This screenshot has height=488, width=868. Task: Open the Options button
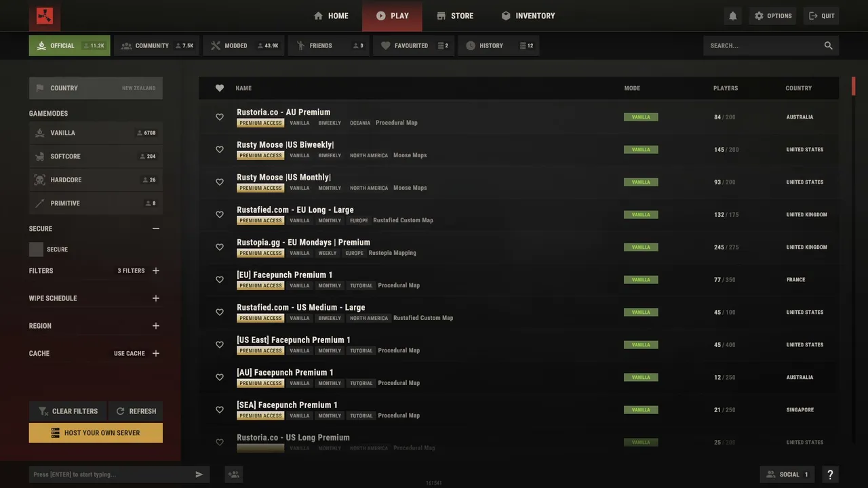[773, 16]
